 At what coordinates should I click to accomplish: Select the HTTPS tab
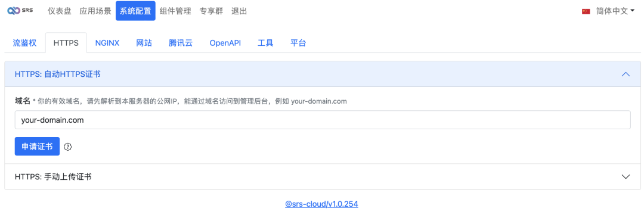point(66,43)
